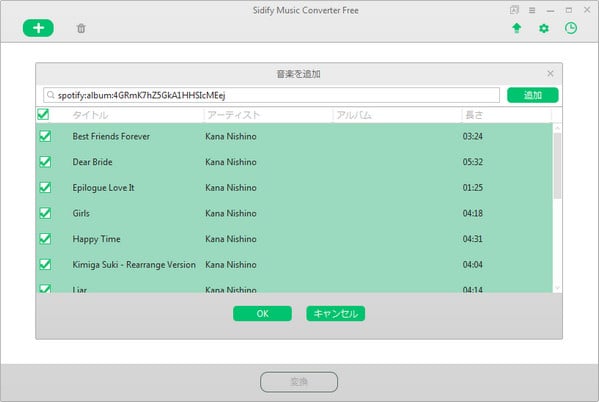The height and width of the screenshot is (402, 599).
Task: Click Kana Nishino in Girls row
Action: click(231, 213)
